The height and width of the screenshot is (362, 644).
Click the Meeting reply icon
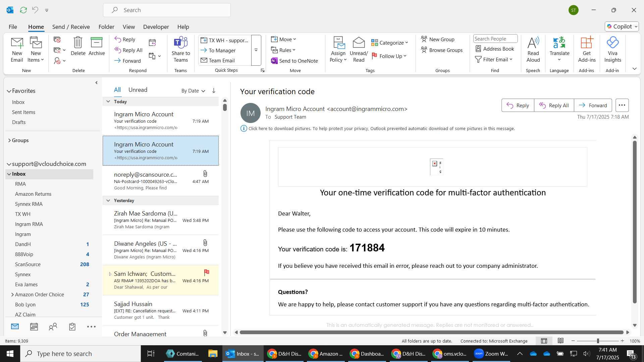coord(152,43)
